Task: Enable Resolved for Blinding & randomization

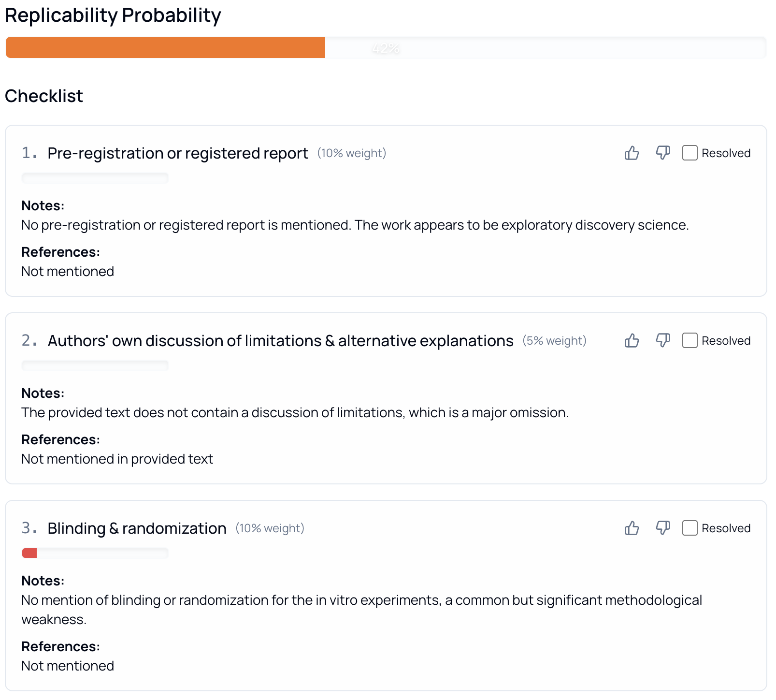Action: pyautogui.click(x=690, y=528)
